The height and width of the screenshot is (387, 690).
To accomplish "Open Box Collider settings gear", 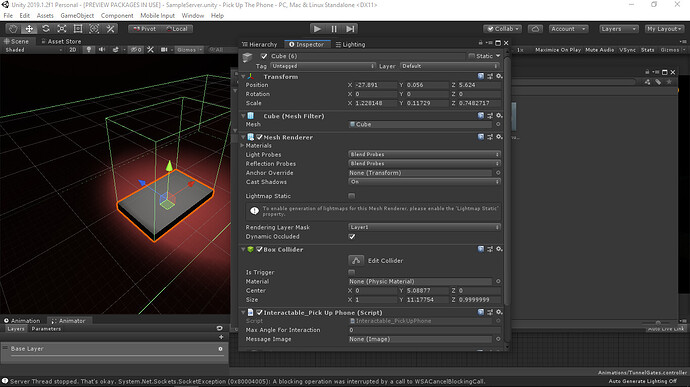I will tap(499, 249).
